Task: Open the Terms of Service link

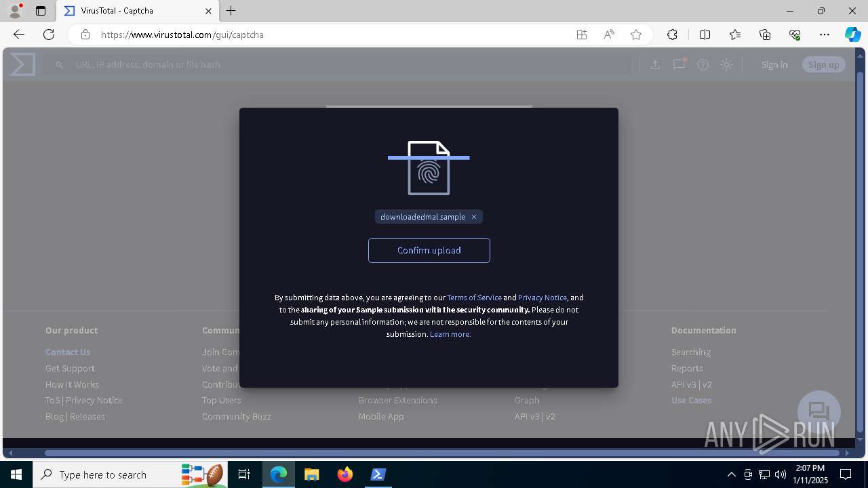Action: pyautogui.click(x=474, y=298)
